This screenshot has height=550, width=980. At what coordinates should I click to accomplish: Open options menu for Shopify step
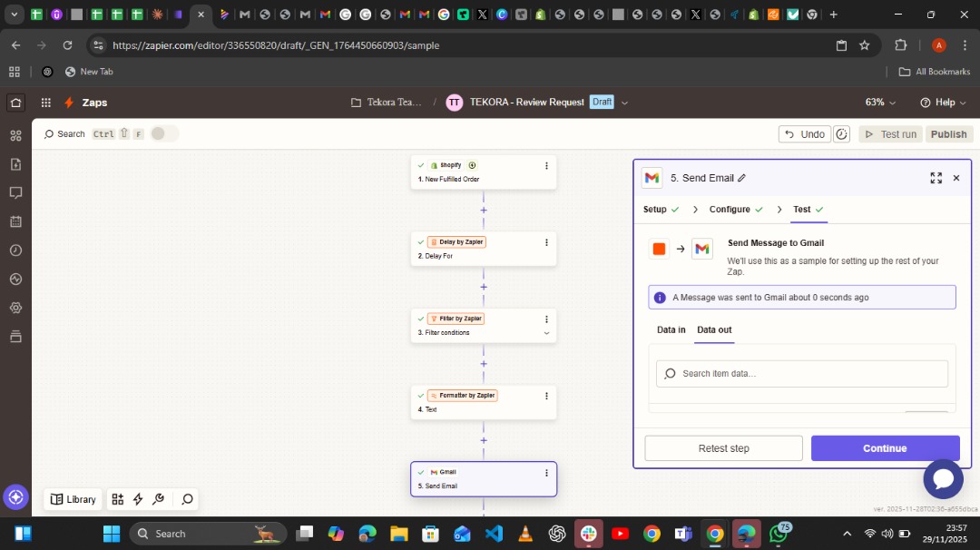point(546,165)
